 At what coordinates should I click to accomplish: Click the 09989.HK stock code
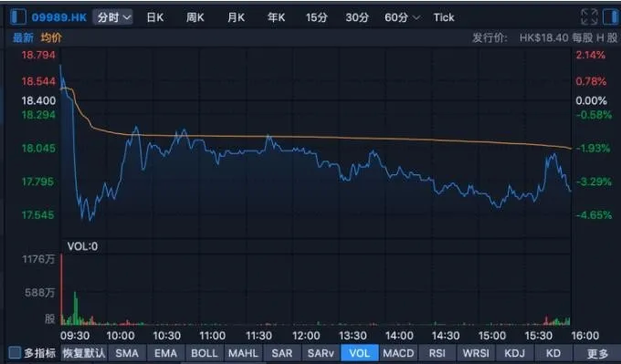click(x=59, y=17)
